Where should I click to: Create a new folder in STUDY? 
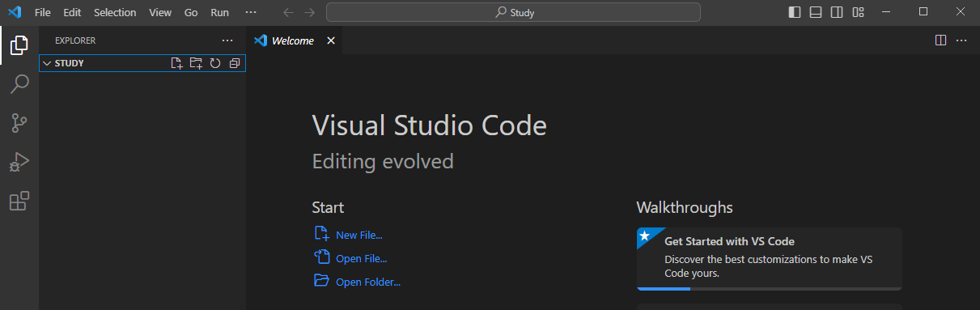coord(196,63)
